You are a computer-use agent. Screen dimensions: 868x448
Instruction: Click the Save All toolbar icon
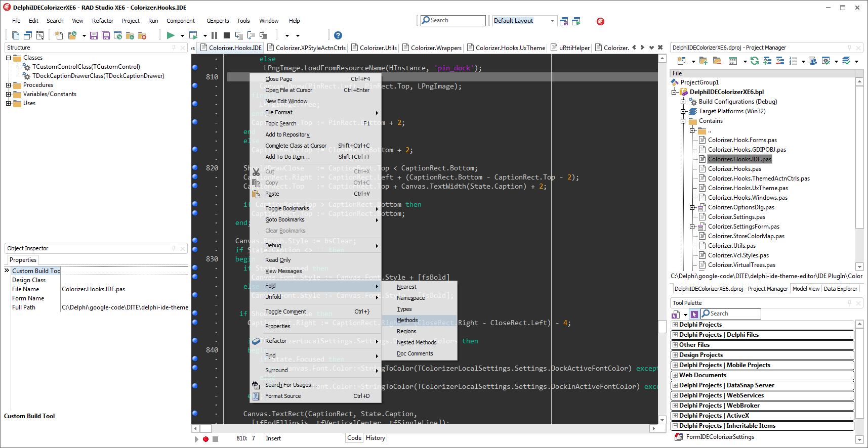point(106,35)
